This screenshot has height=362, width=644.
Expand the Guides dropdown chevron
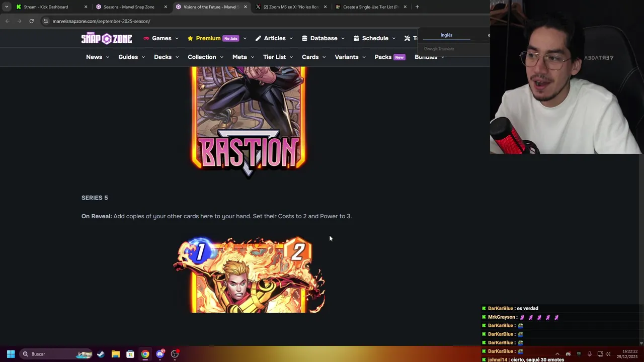tap(143, 57)
